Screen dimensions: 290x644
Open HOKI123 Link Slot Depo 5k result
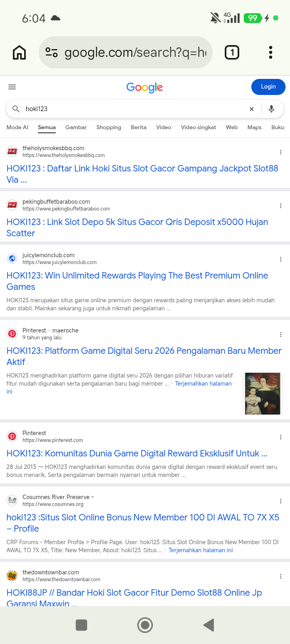137,227
